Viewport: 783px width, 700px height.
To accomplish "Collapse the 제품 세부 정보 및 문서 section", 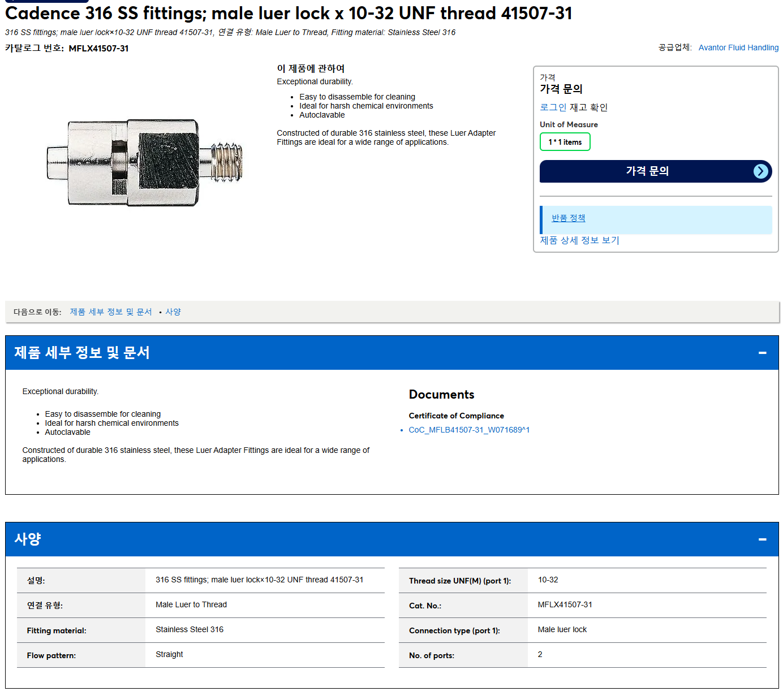I will coord(762,353).
